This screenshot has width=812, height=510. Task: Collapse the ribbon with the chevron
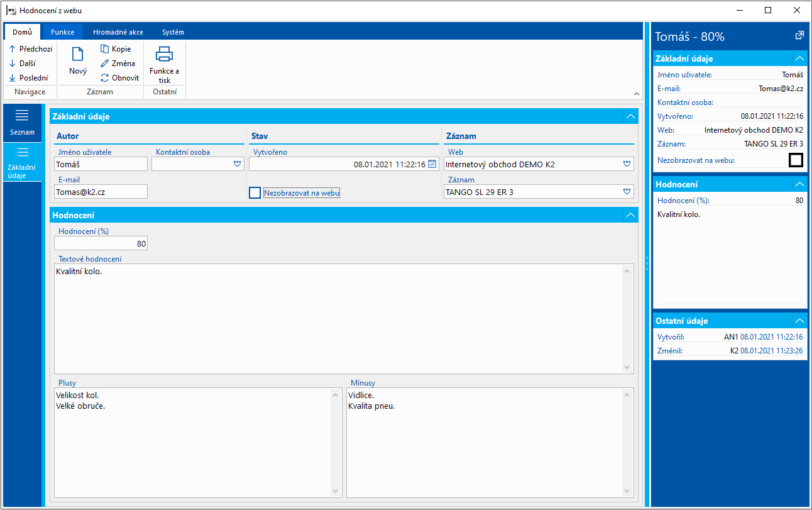pos(637,93)
